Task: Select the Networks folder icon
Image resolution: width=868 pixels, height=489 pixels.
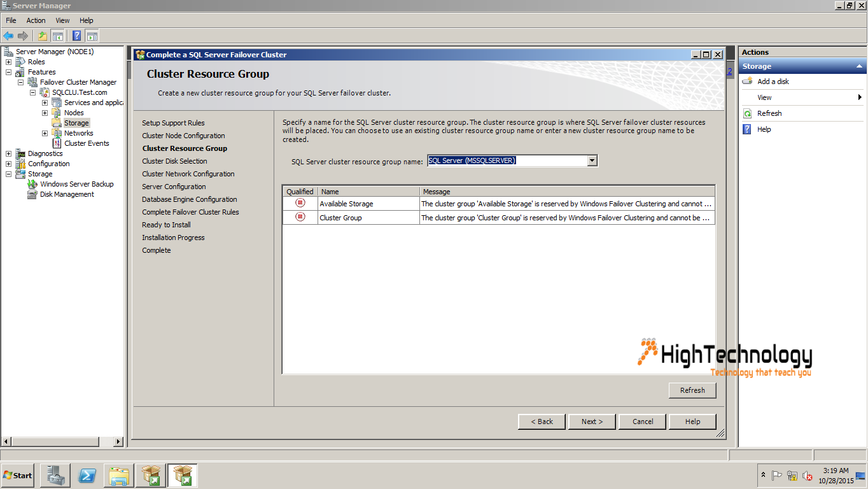Action: point(57,133)
